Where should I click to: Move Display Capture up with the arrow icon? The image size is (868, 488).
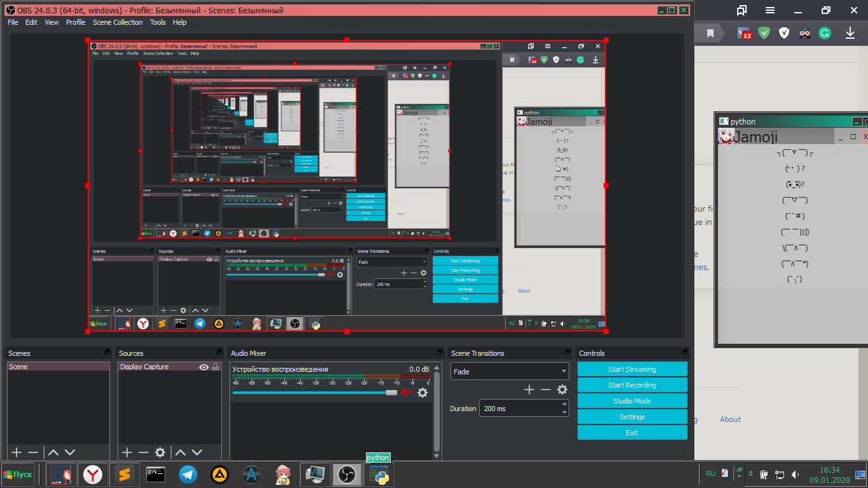(181, 452)
